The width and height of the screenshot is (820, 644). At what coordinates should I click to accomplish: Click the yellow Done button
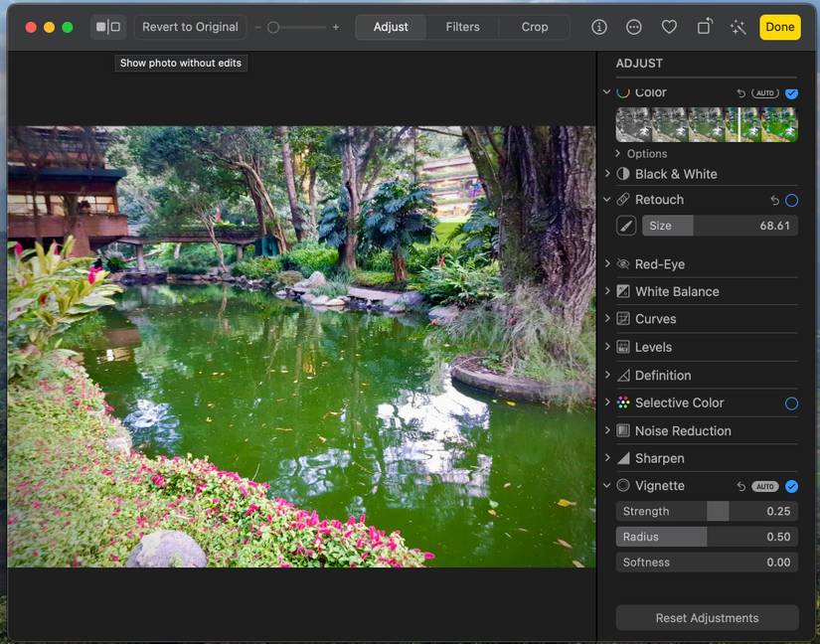pos(779,27)
